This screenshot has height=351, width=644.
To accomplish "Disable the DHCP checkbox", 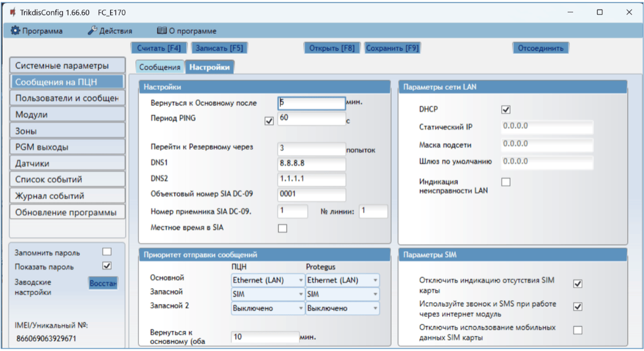I will click(506, 109).
